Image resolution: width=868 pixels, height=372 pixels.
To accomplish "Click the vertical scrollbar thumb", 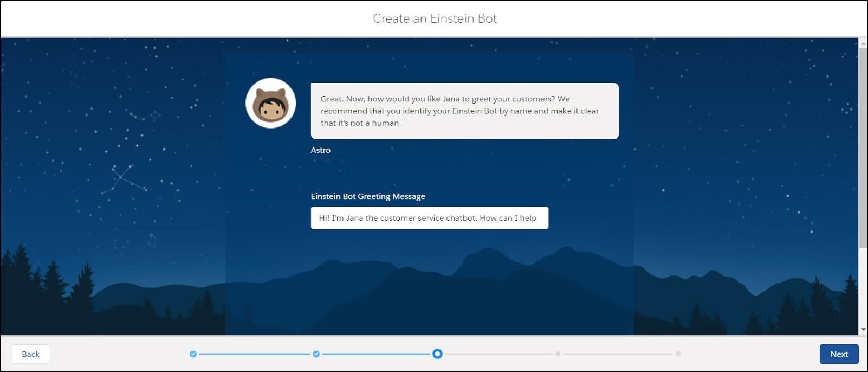I will point(863,147).
